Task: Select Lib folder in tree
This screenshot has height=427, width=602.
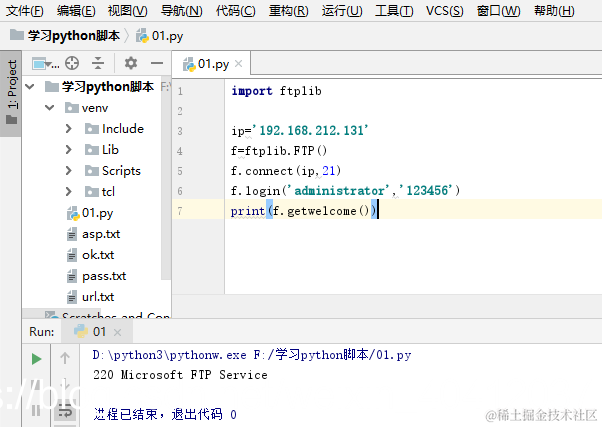Action: click(x=102, y=150)
